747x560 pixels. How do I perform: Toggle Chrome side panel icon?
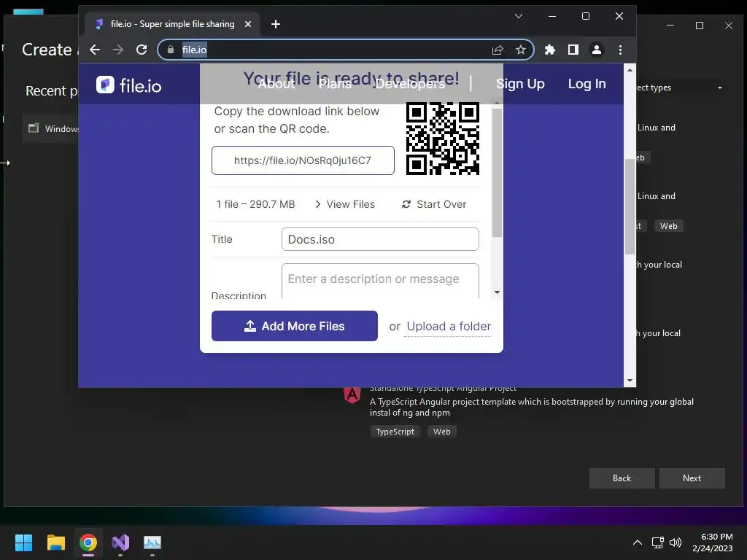(573, 50)
